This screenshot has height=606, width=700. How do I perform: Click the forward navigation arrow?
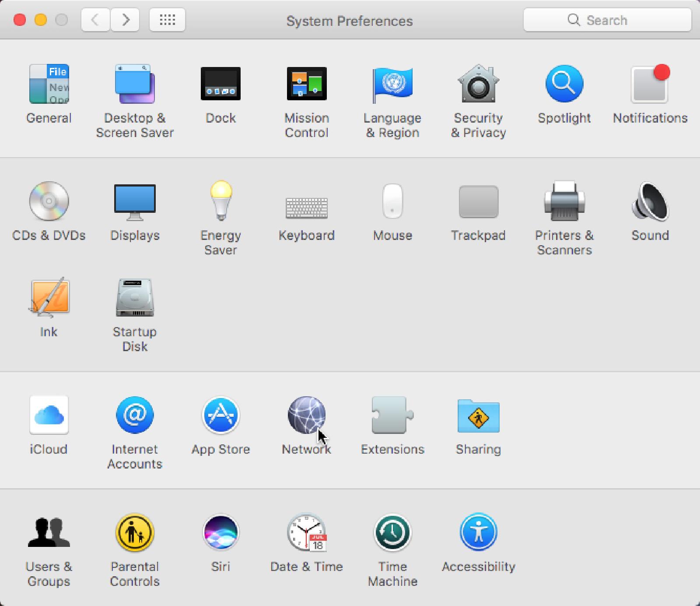(x=125, y=20)
